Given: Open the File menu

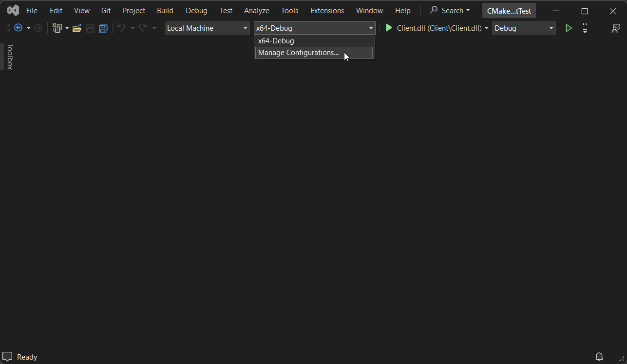Looking at the screenshot, I should [32, 10].
